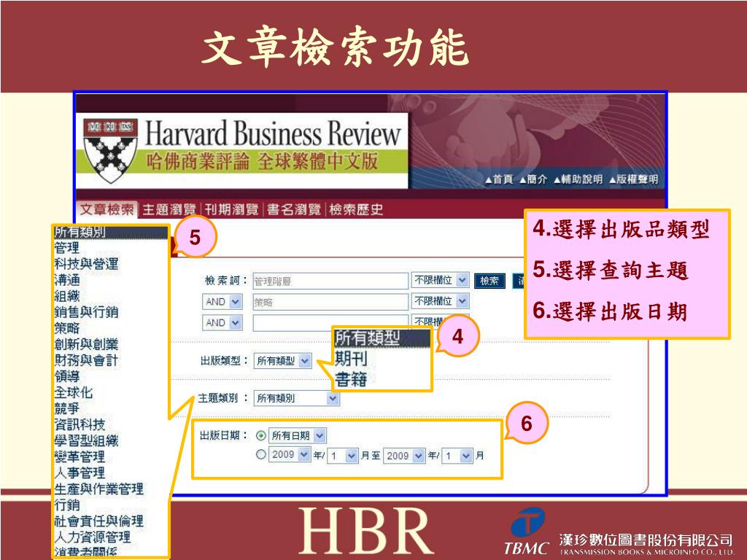
Task: Click the 檢索 search button
Action: [489, 281]
